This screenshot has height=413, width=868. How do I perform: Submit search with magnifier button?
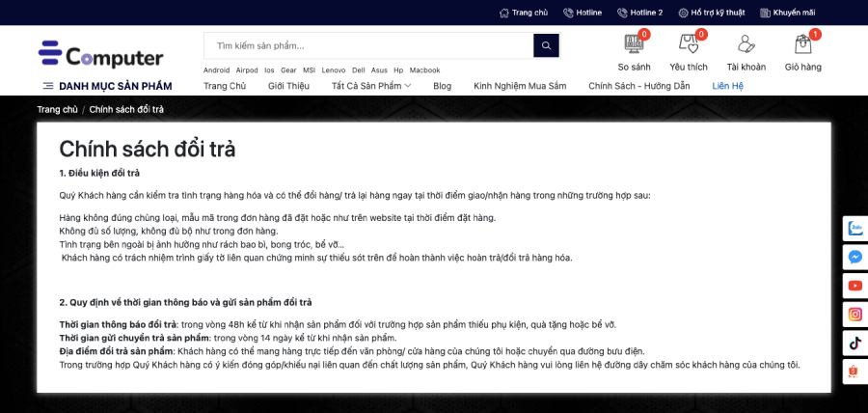pyautogui.click(x=547, y=45)
